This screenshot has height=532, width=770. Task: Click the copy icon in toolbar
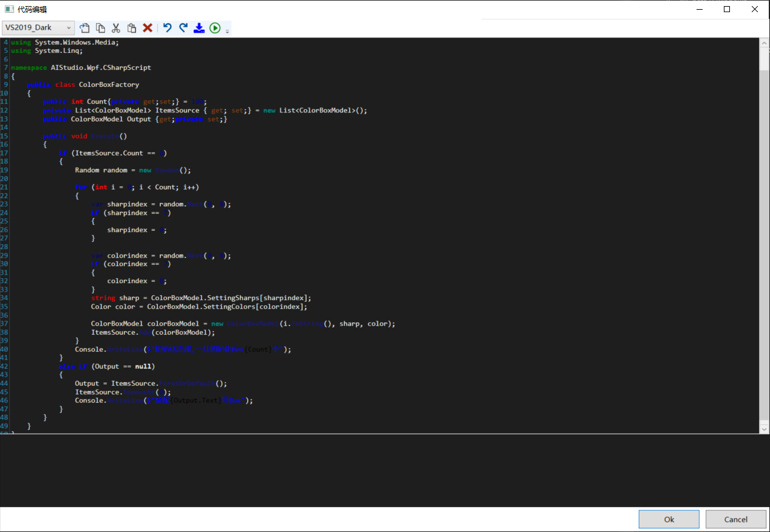pos(100,28)
